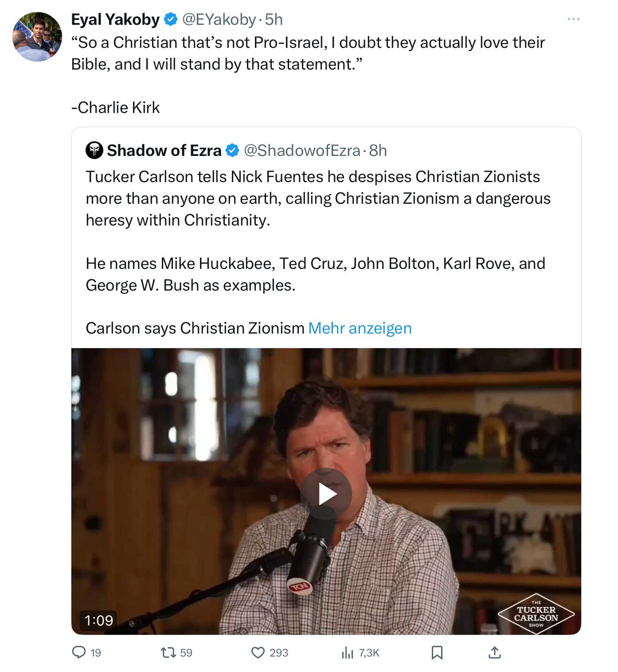The image size is (618, 672).
Task: Open the three-dot more options menu
Action: tap(573, 19)
